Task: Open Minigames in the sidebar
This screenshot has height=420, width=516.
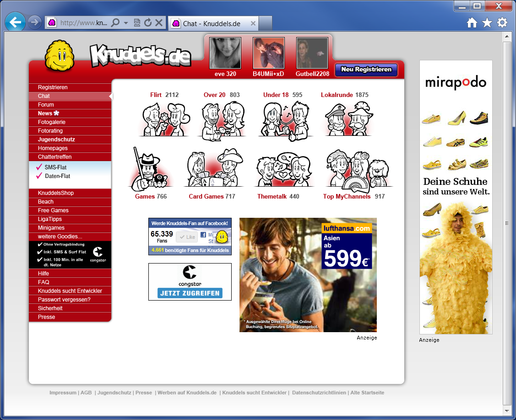Action: click(x=70, y=228)
